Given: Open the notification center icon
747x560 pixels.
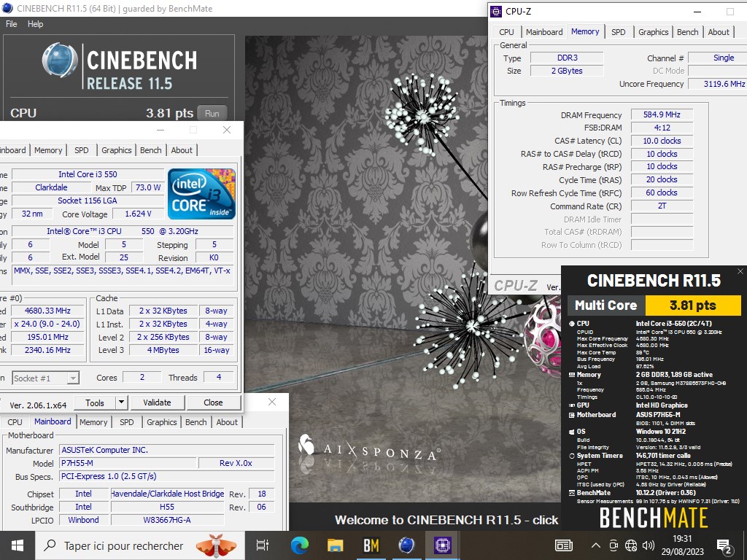Looking at the screenshot, I should 724,547.
